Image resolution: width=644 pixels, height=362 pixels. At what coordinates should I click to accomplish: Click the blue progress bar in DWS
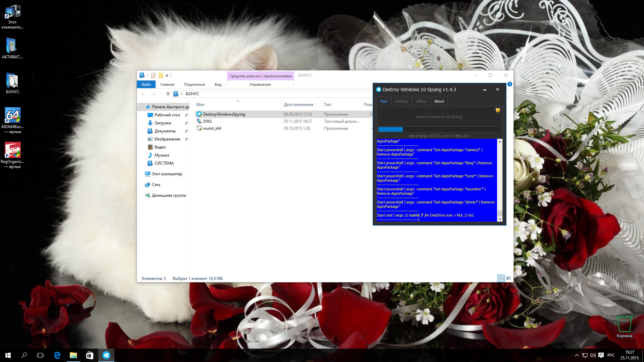(x=439, y=129)
